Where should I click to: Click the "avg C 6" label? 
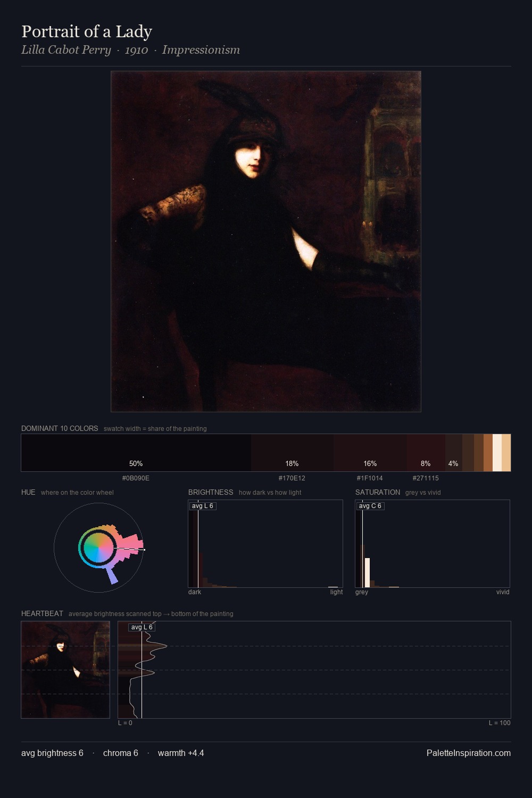(x=370, y=506)
